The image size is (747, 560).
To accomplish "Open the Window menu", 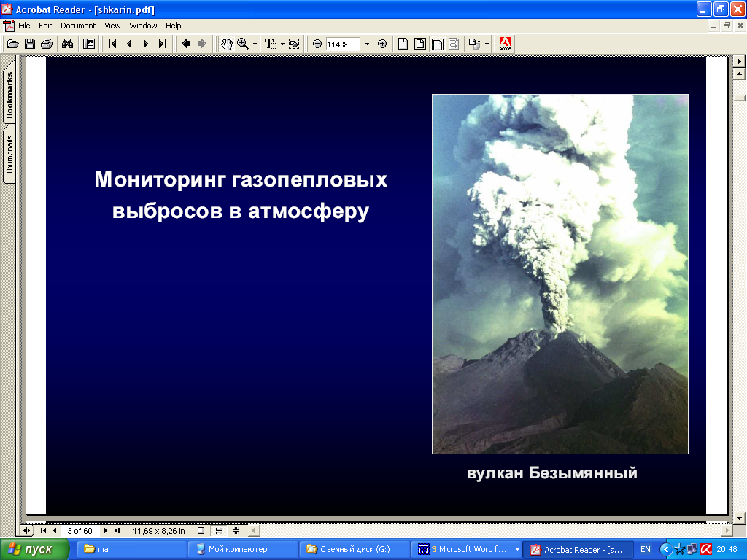I will (144, 26).
